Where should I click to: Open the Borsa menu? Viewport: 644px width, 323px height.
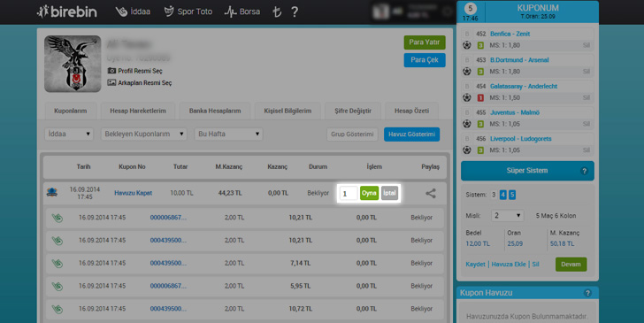[241, 12]
